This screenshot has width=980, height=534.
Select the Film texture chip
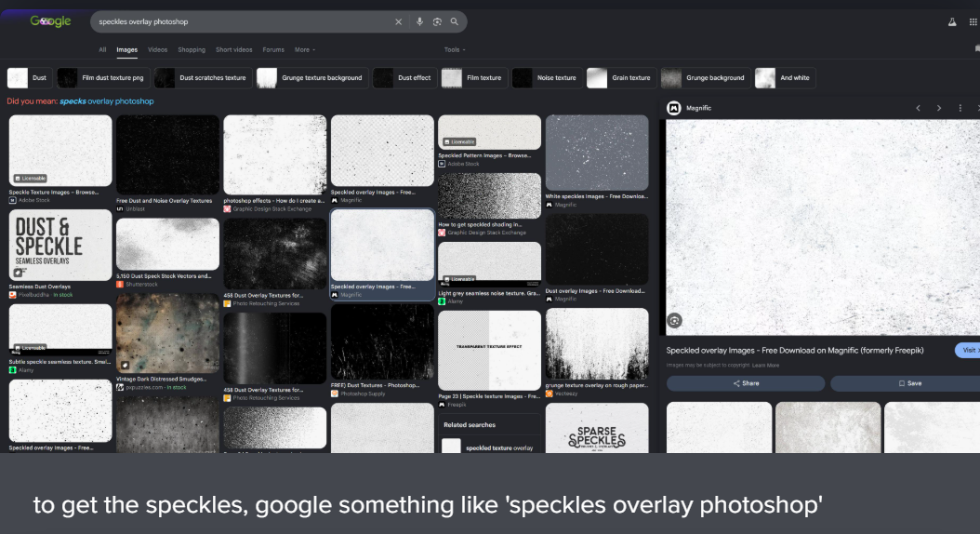click(x=474, y=78)
